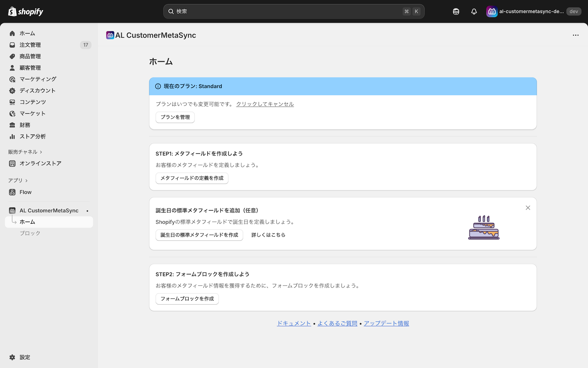588x368 pixels.
Task: Expand the アプリ section chevron
Action: pyautogui.click(x=27, y=181)
